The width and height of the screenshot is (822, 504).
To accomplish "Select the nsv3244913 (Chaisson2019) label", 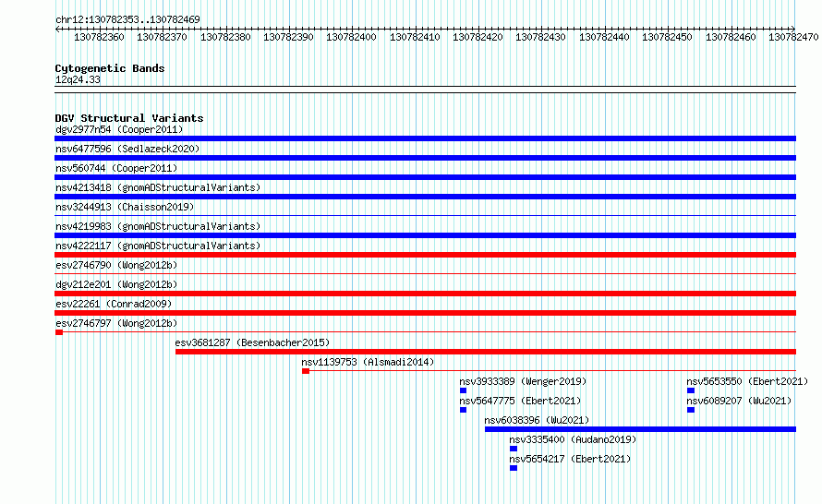I will click(125, 207).
